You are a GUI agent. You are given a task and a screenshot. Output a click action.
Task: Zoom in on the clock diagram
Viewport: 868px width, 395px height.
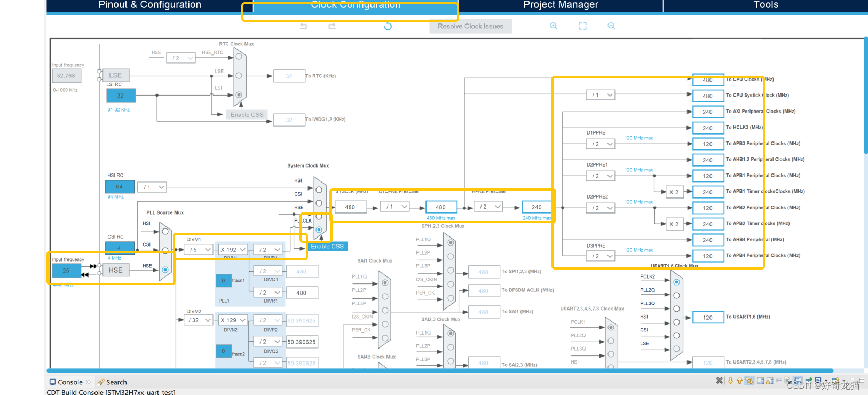554,26
